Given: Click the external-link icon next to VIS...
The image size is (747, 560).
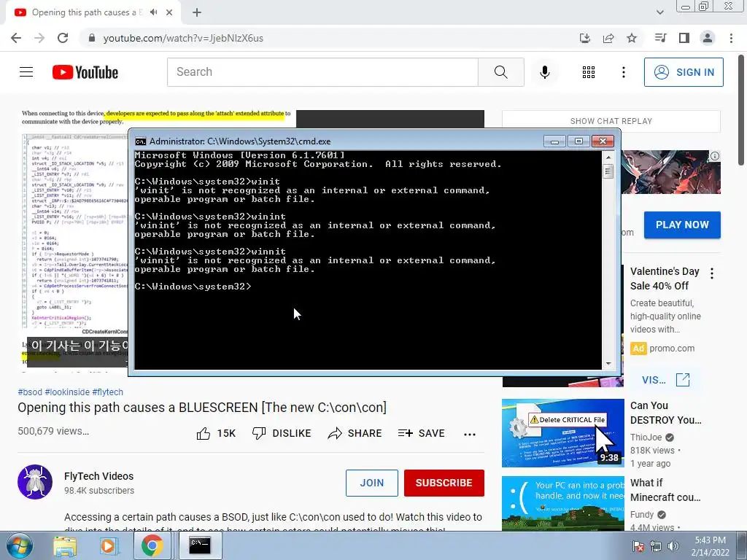Looking at the screenshot, I should click(x=683, y=379).
